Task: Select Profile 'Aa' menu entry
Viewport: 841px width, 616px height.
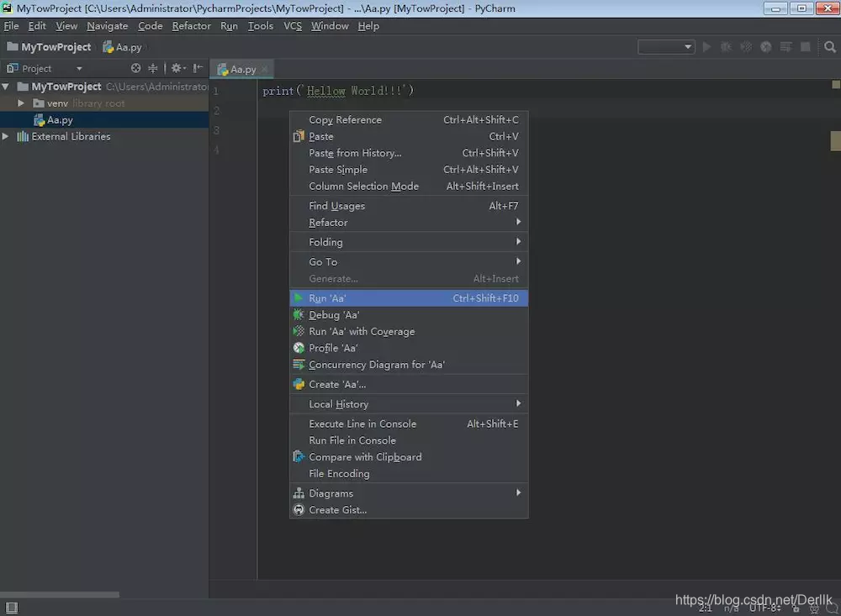Action: [x=409, y=348]
